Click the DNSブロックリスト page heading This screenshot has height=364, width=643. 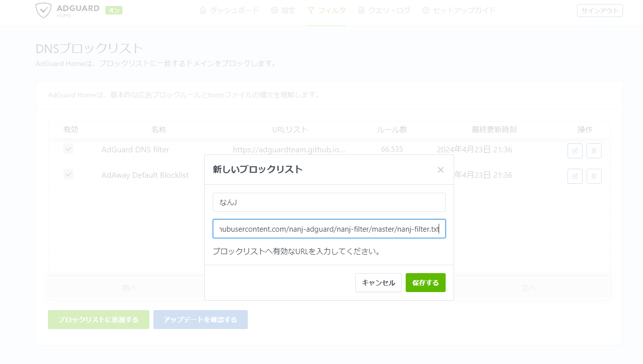click(x=89, y=48)
